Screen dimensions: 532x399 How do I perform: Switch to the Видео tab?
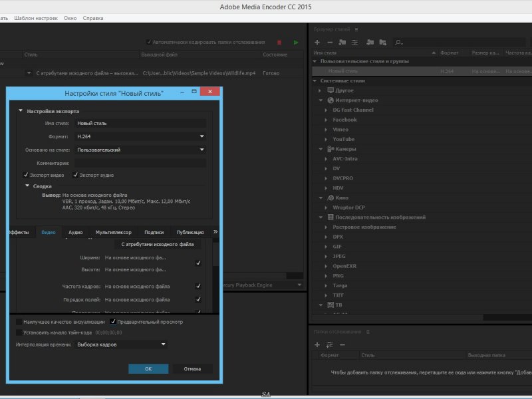tap(48, 232)
